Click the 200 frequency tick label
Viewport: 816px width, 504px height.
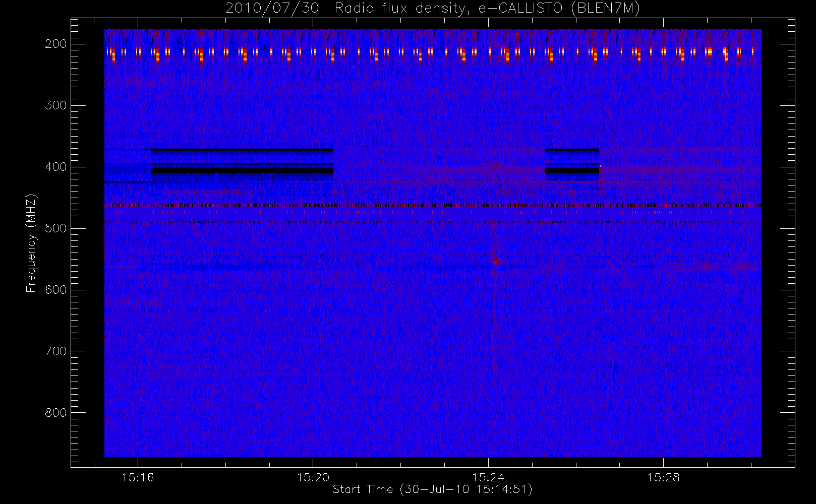pos(56,44)
